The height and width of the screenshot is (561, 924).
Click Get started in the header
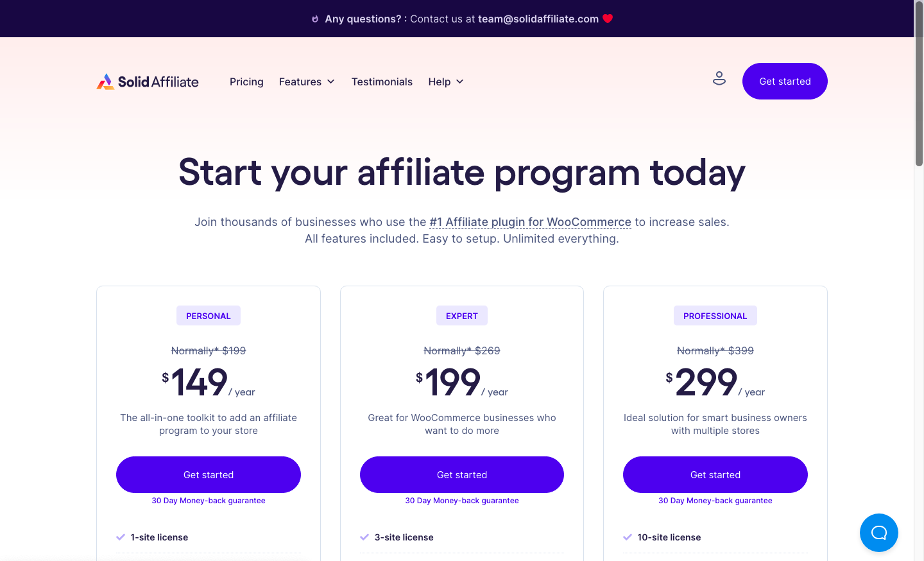coord(785,82)
